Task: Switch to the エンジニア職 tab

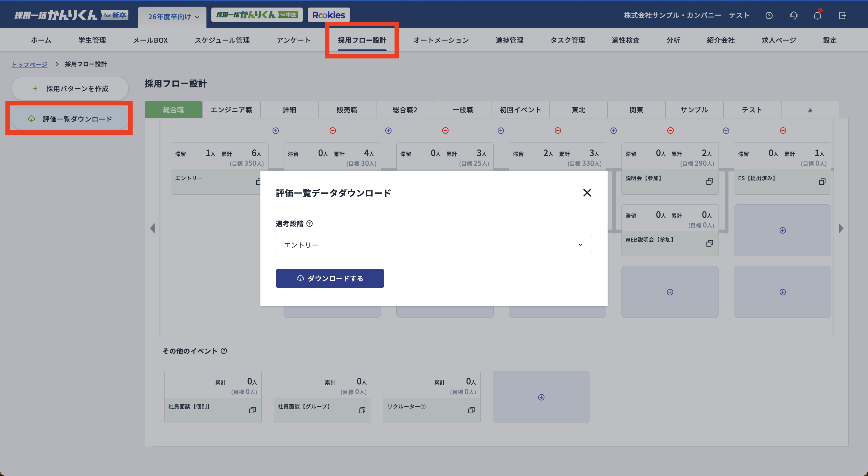Action: pos(231,109)
